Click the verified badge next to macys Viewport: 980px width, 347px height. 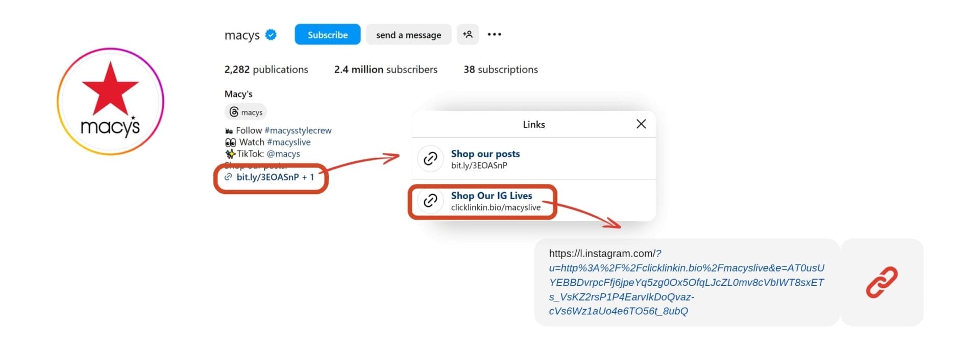tap(271, 35)
